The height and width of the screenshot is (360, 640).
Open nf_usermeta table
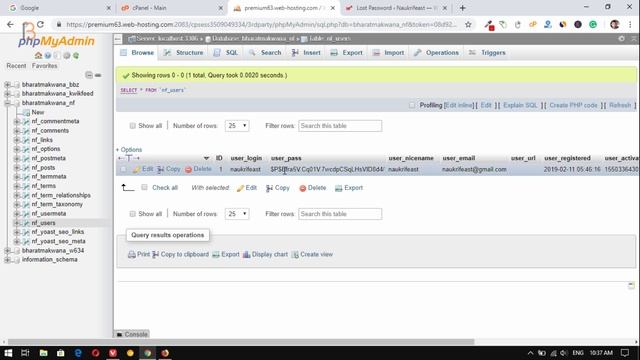49,213
